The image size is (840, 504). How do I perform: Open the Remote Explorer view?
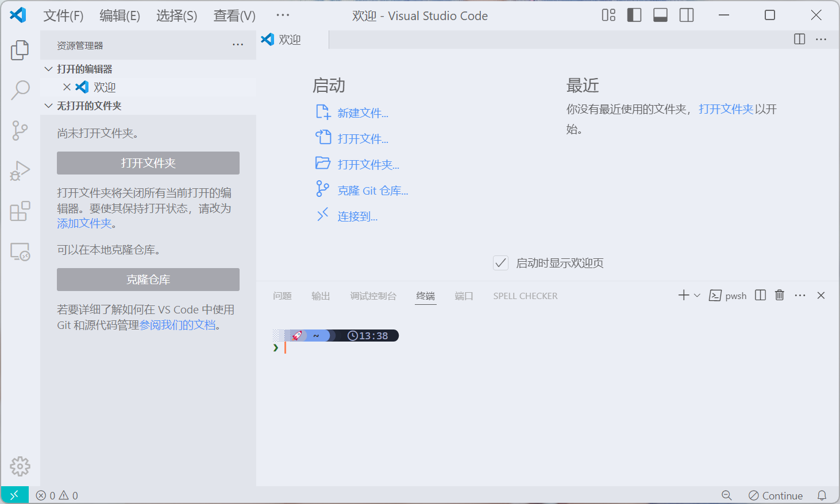click(x=20, y=251)
